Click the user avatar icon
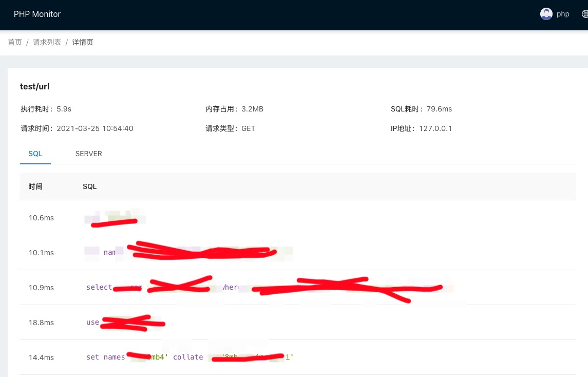The width and height of the screenshot is (588, 377). tap(546, 14)
